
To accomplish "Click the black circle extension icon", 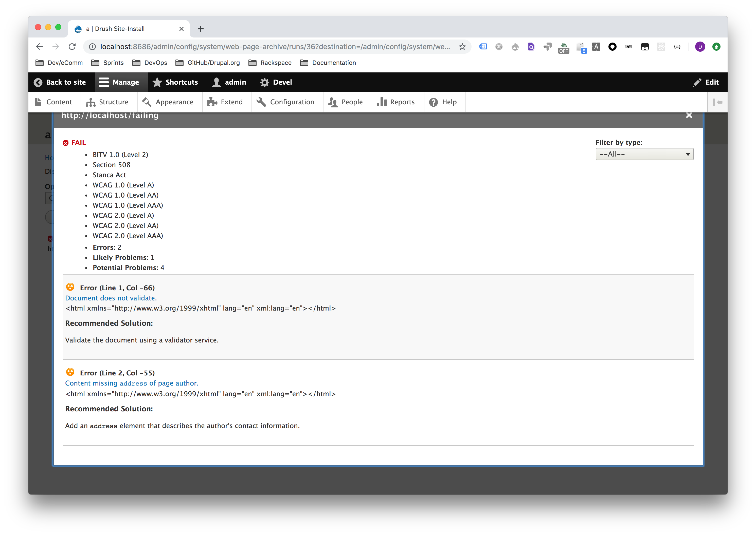I will [x=612, y=47].
